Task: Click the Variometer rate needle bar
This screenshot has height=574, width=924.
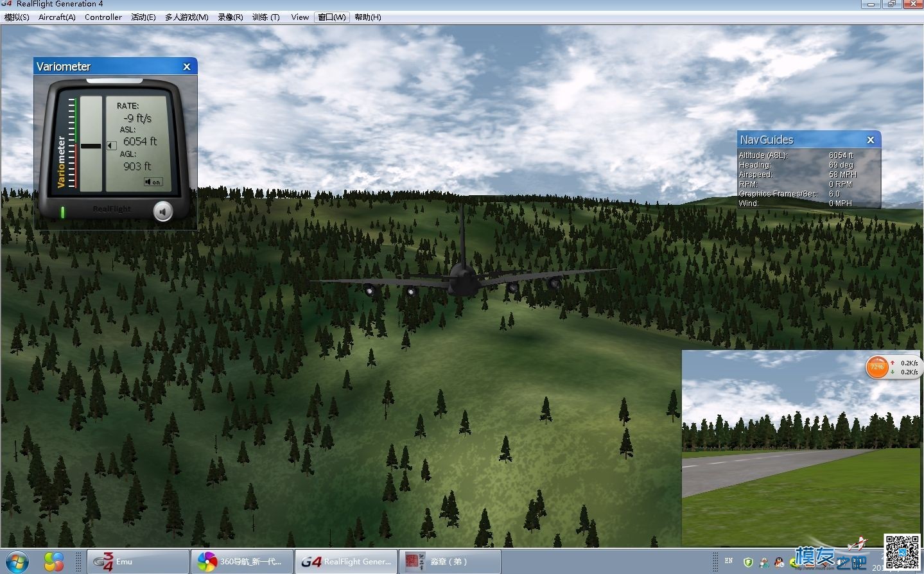Action: (x=91, y=146)
